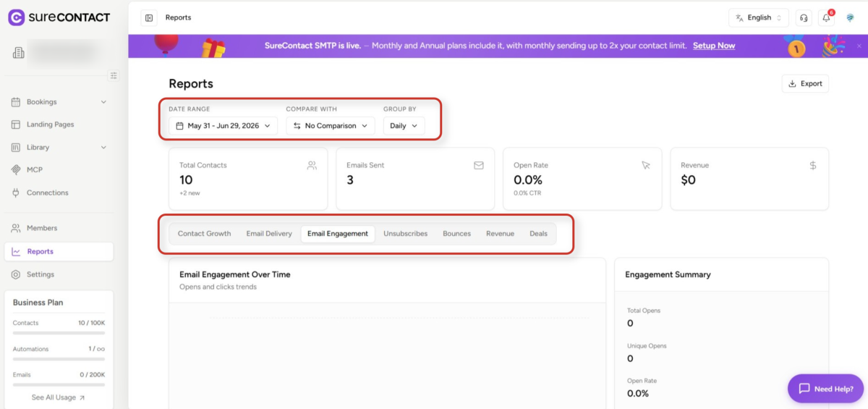Click the Emails Sent envelope icon

(x=479, y=165)
